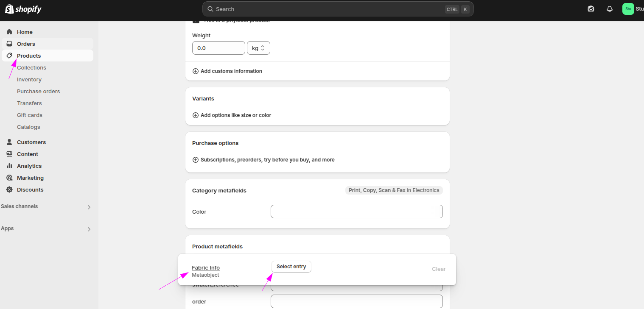Click the Home icon in sidebar
Screen dimensions: 644x309
[9, 32]
